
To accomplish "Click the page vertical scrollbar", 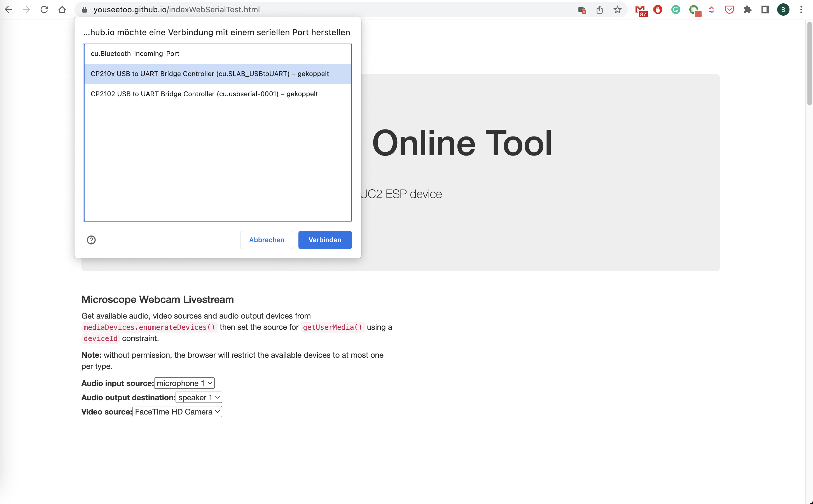I will [x=809, y=63].
